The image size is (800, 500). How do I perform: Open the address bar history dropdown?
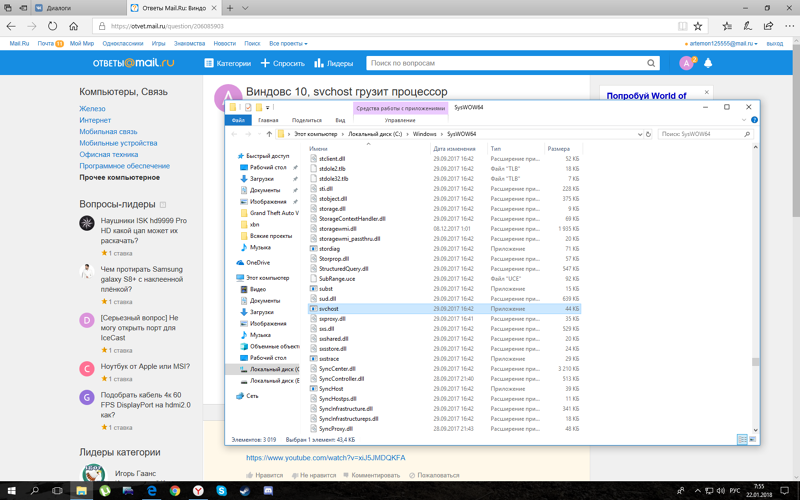pos(640,134)
